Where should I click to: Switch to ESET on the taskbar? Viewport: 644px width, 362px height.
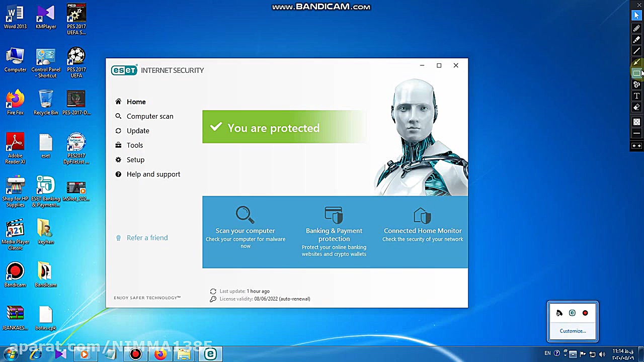[210, 354]
